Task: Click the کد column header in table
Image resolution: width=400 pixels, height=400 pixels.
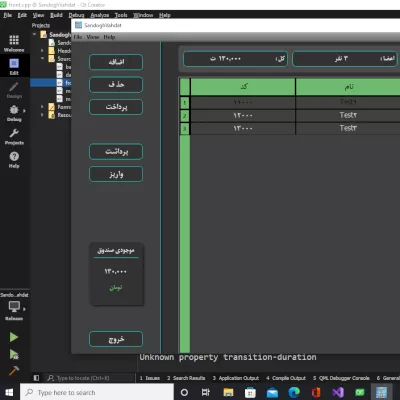Action: [x=243, y=87]
